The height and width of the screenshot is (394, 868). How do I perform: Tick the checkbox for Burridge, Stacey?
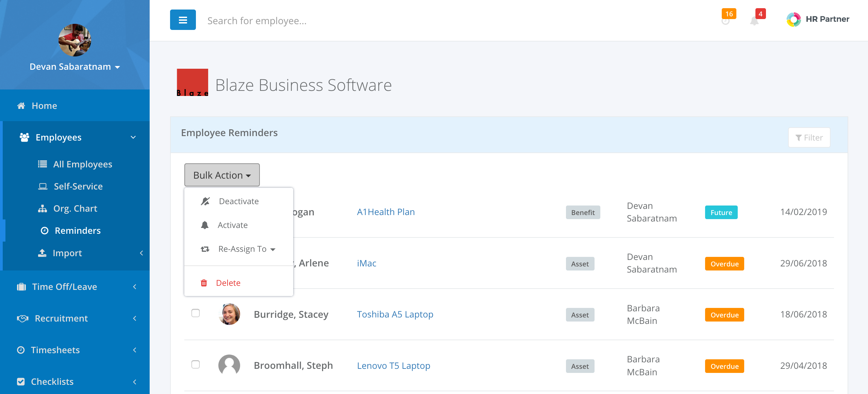(196, 313)
